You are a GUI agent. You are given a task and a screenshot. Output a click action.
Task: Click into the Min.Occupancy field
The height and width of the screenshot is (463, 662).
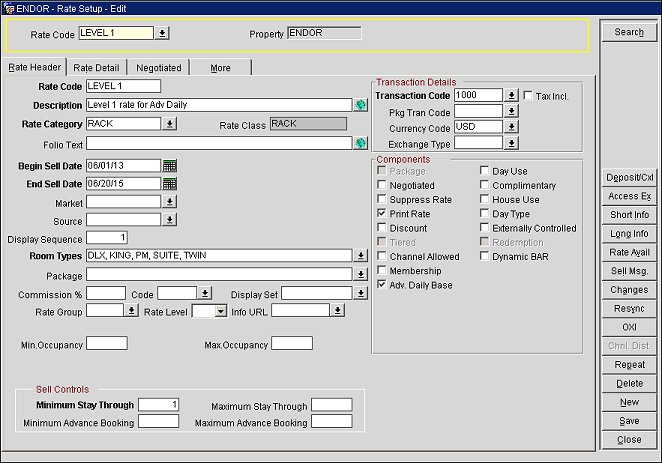107,344
